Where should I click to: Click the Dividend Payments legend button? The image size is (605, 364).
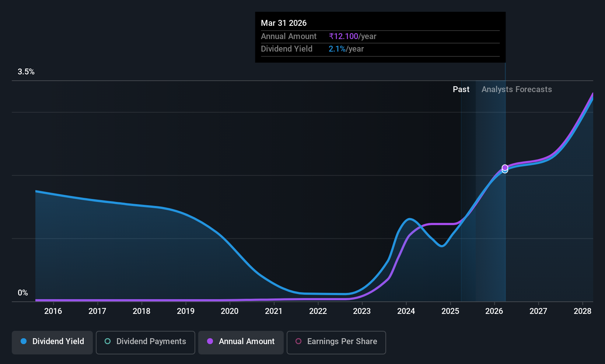(x=145, y=342)
